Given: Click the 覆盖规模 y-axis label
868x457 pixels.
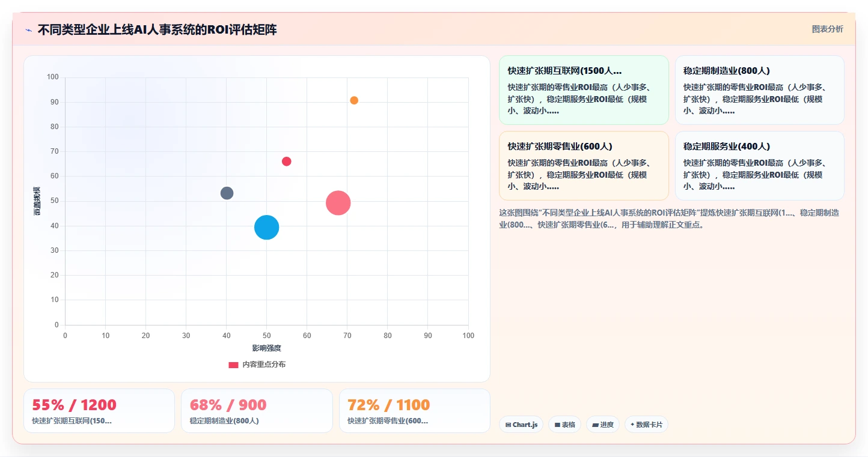Looking at the screenshot, I should point(37,201).
